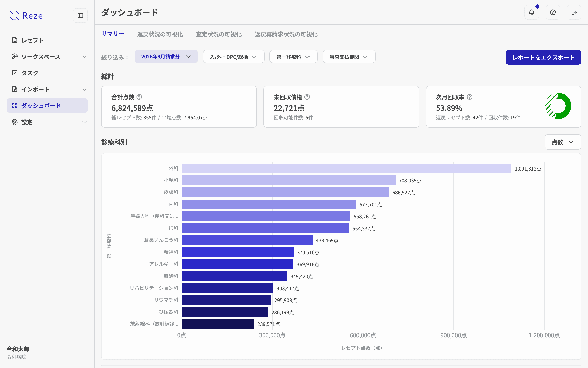Image resolution: width=588 pixels, height=368 pixels.
Task: Click the Reze logo icon
Action: click(x=14, y=15)
